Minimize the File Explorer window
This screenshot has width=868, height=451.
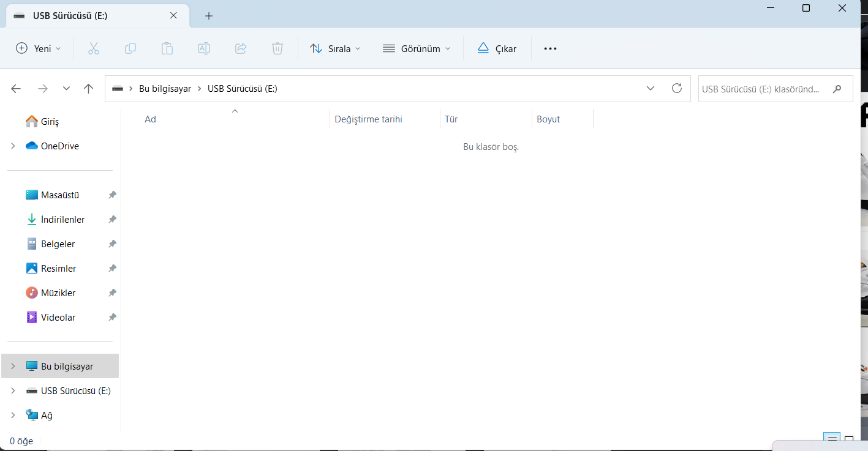[769, 8]
